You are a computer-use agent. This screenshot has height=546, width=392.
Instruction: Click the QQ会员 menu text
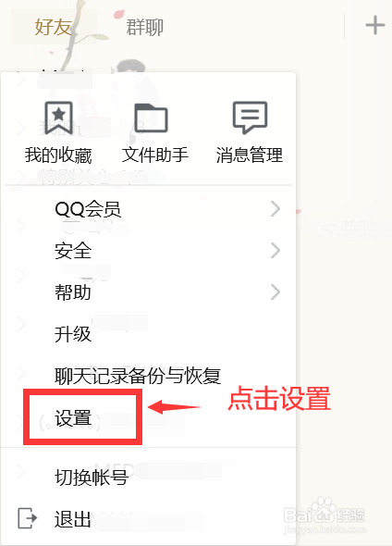[x=88, y=209]
